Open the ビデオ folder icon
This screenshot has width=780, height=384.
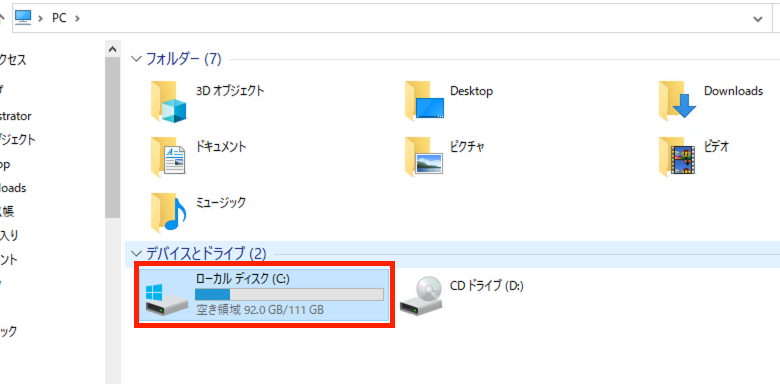677,157
